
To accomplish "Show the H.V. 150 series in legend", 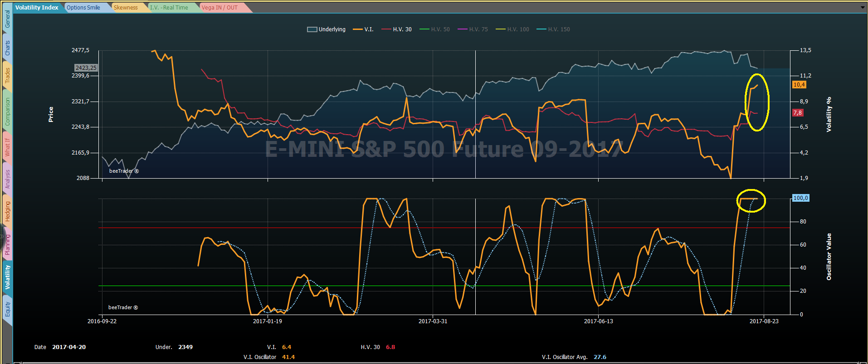I will pos(553,29).
